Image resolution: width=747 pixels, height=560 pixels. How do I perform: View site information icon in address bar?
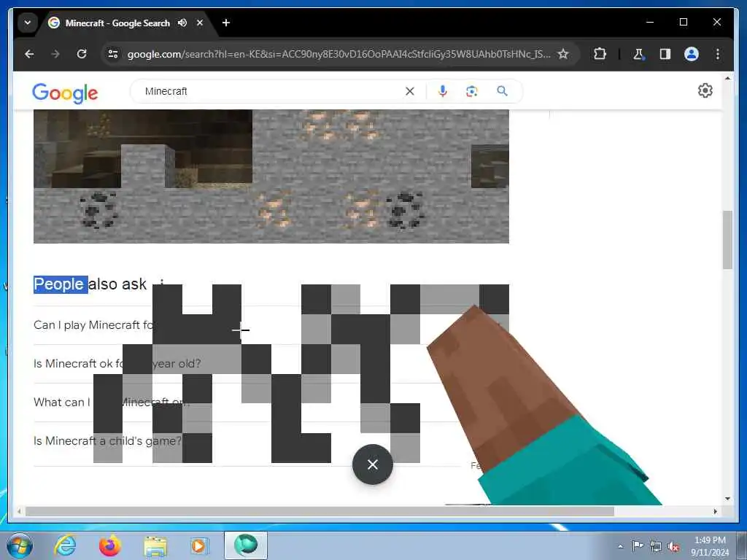[x=113, y=54]
